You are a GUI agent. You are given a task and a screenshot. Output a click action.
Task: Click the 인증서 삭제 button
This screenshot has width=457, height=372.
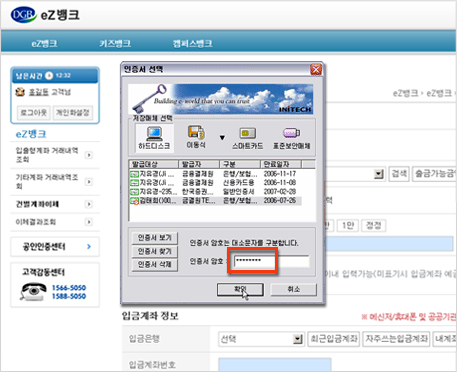point(155,265)
